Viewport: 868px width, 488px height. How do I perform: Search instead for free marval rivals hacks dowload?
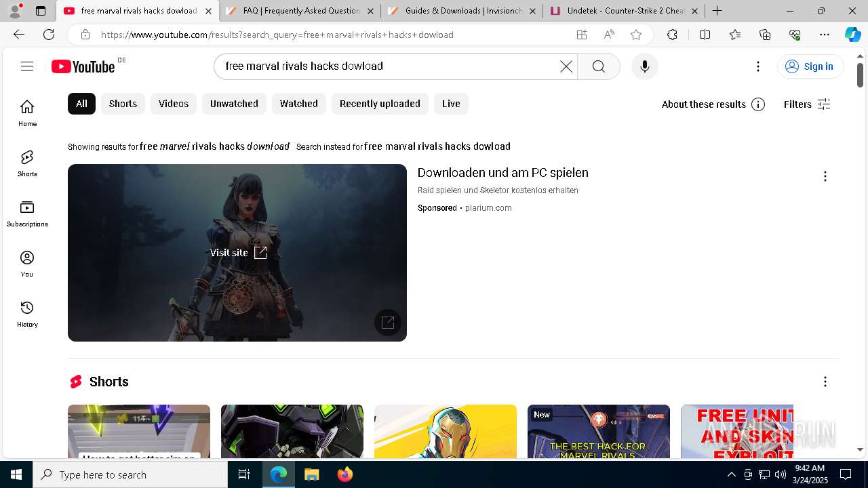[x=437, y=146]
